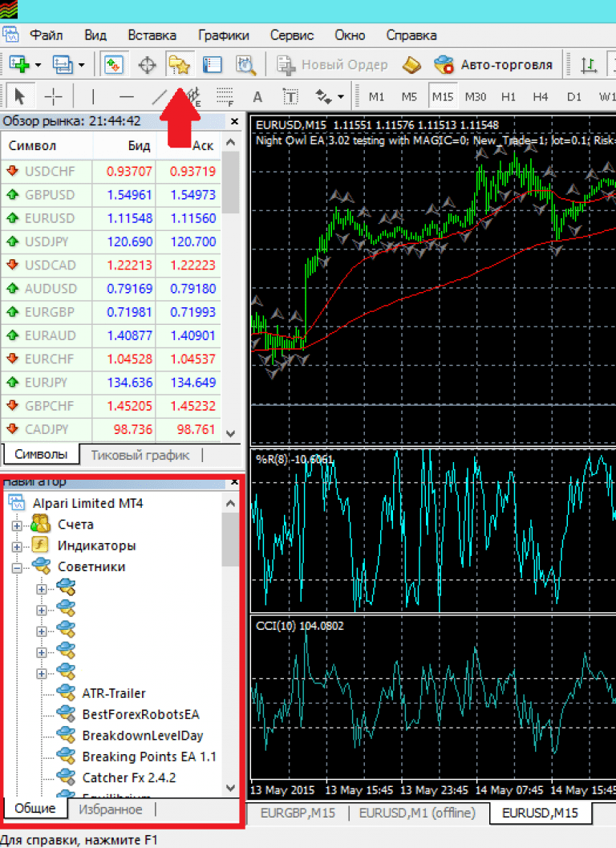The image size is (616, 848).
Task: Select the USDCHF symbol row
Action: point(111,172)
